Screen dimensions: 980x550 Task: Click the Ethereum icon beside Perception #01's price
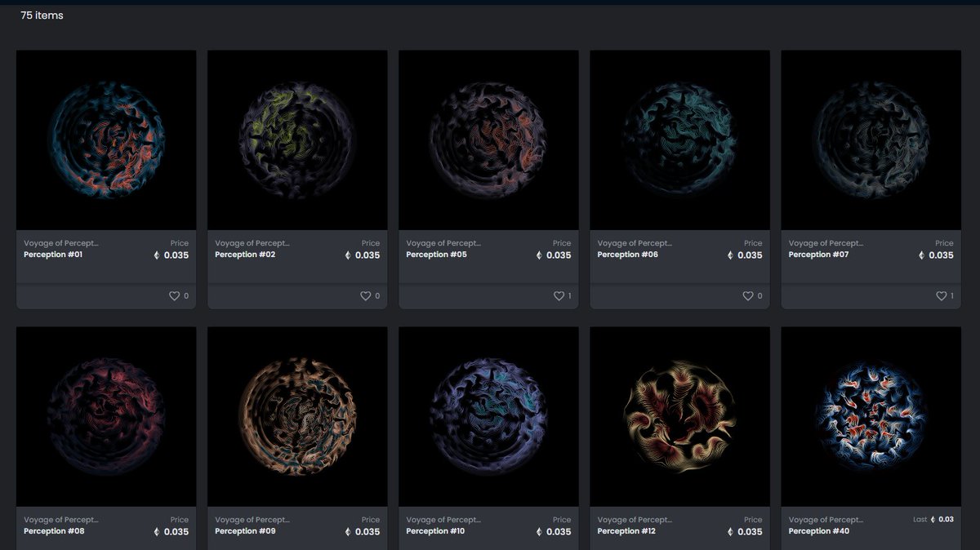click(157, 255)
